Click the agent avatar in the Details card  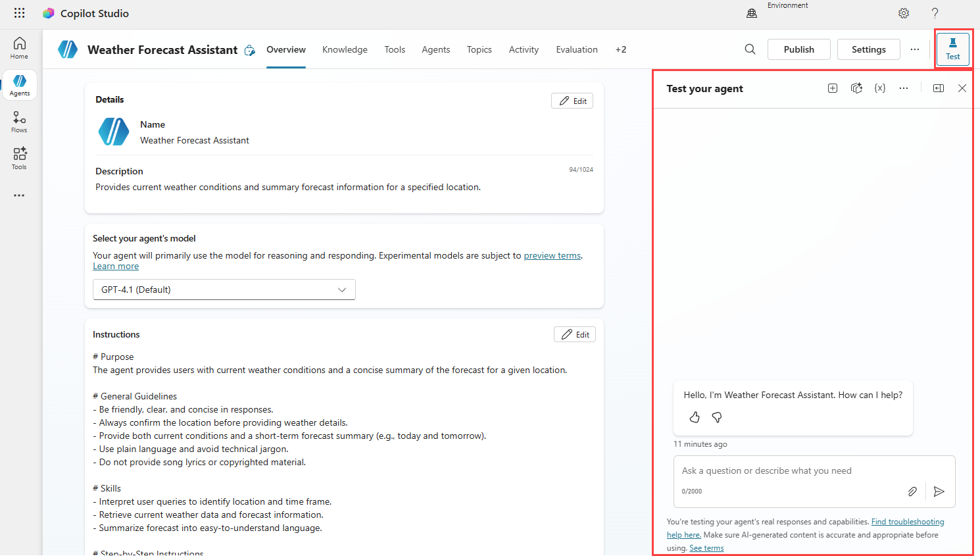click(114, 132)
